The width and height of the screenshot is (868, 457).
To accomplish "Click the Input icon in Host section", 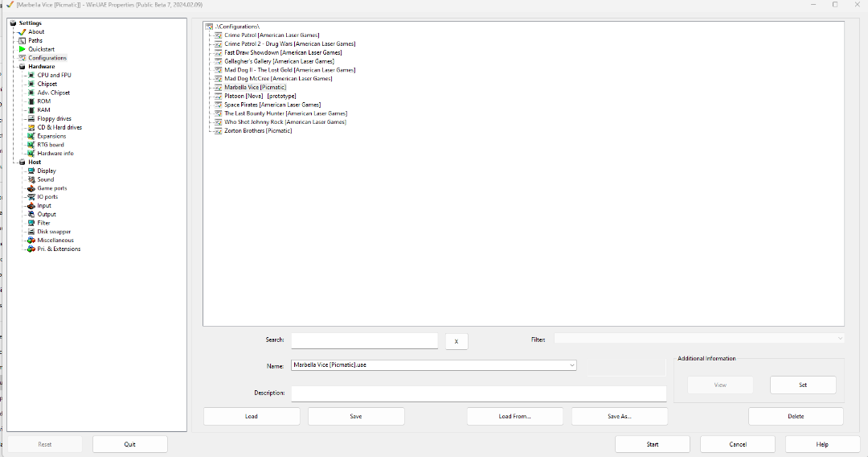I will (31, 205).
